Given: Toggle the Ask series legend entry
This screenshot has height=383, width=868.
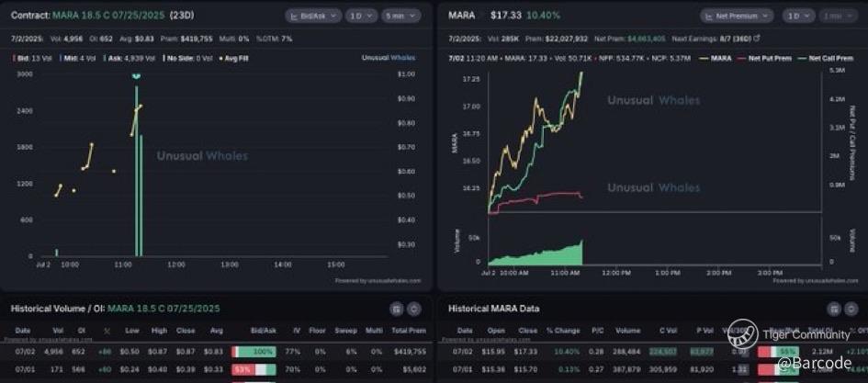Looking at the screenshot, I should coord(129,58).
